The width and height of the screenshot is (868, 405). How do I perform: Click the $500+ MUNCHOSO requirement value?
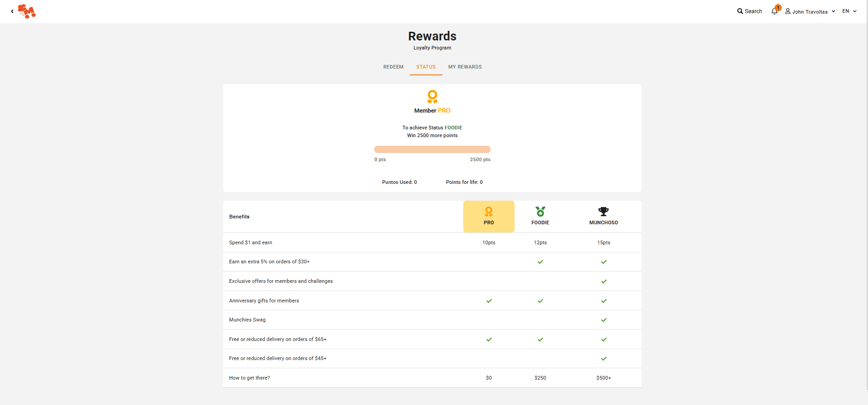pyautogui.click(x=603, y=378)
